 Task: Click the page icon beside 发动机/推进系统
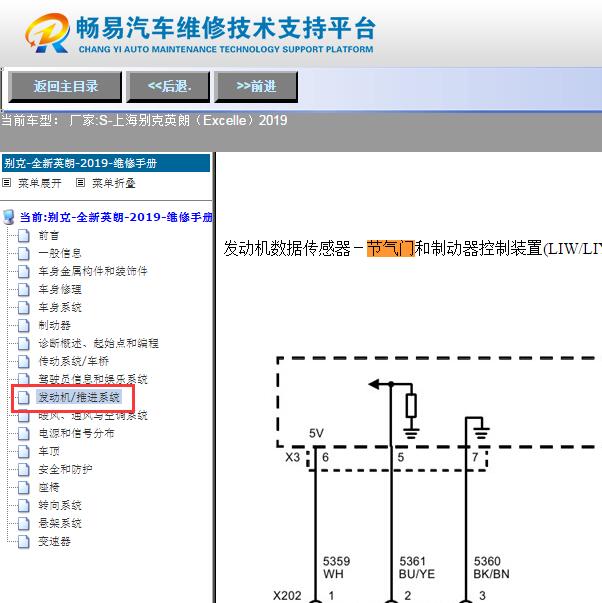pos(23,398)
